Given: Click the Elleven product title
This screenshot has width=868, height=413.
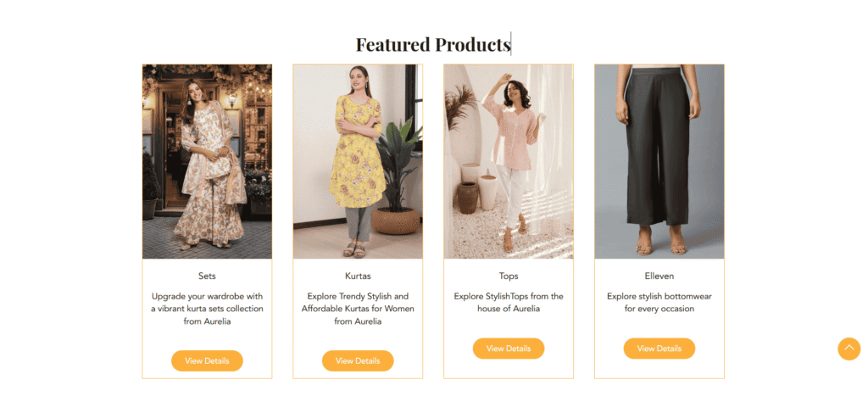Looking at the screenshot, I should [659, 276].
